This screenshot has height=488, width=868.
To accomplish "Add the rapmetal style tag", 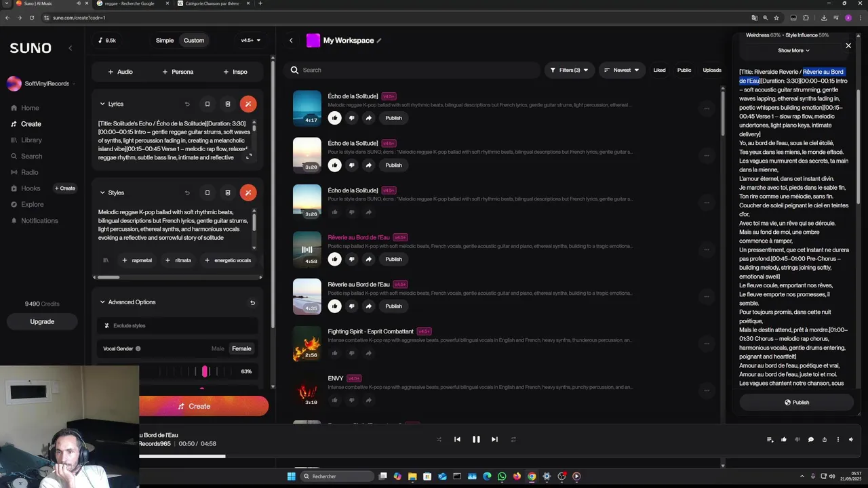I will [137, 260].
